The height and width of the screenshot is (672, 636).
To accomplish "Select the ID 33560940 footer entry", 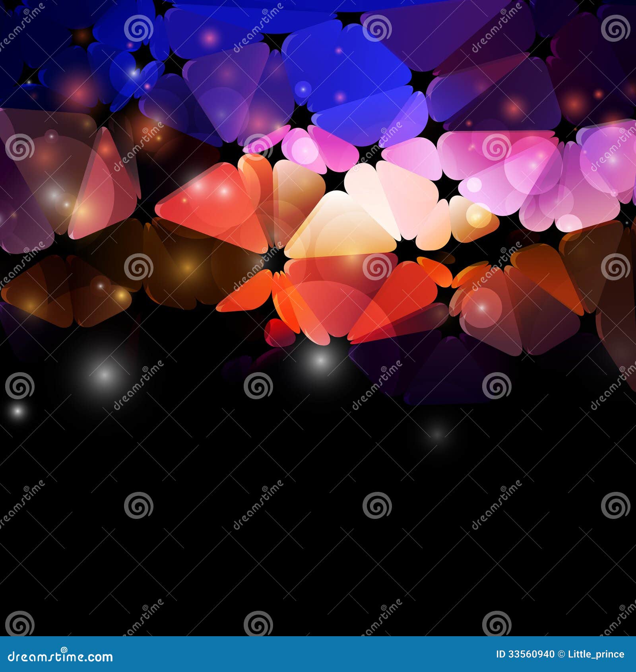I will pos(525,654).
